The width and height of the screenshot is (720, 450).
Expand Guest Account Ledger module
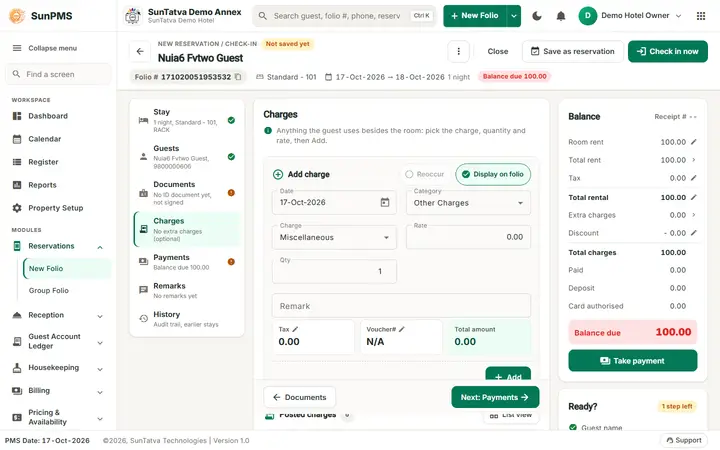[100, 343]
